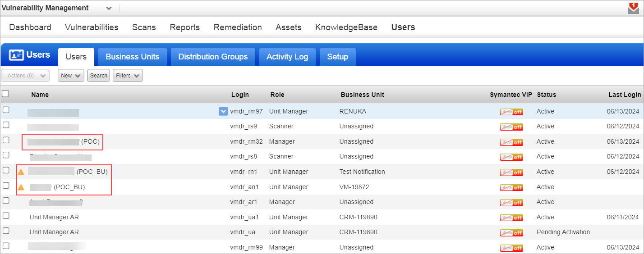Click warning icon beside vmdr_an1 user
This screenshot has height=254, width=644.
[x=21, y=187]
